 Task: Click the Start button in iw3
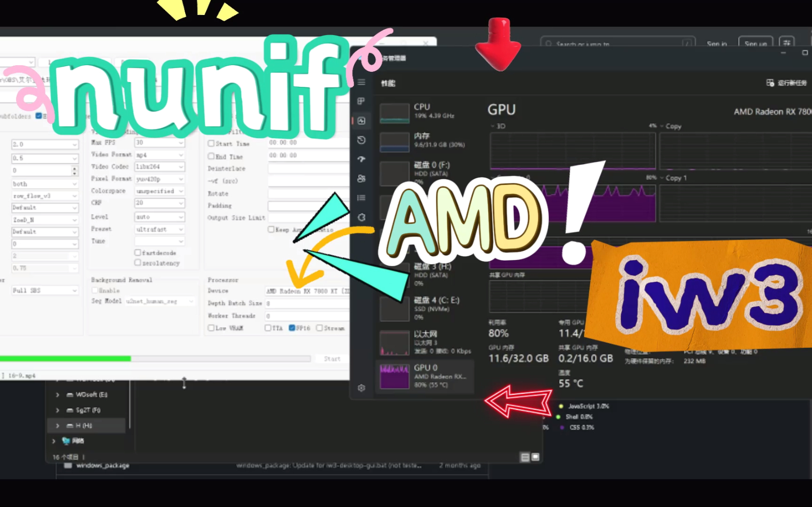[332, 359]
